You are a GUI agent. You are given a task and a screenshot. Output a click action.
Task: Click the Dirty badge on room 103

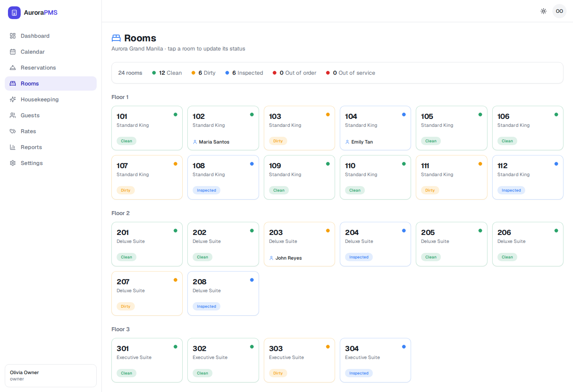click(278, 141)
